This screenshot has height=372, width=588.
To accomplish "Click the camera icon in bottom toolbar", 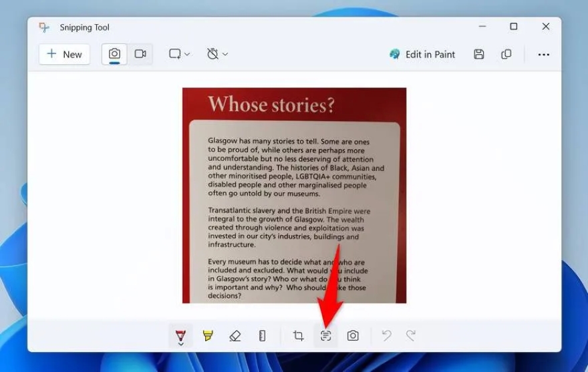I will (353, 336).
